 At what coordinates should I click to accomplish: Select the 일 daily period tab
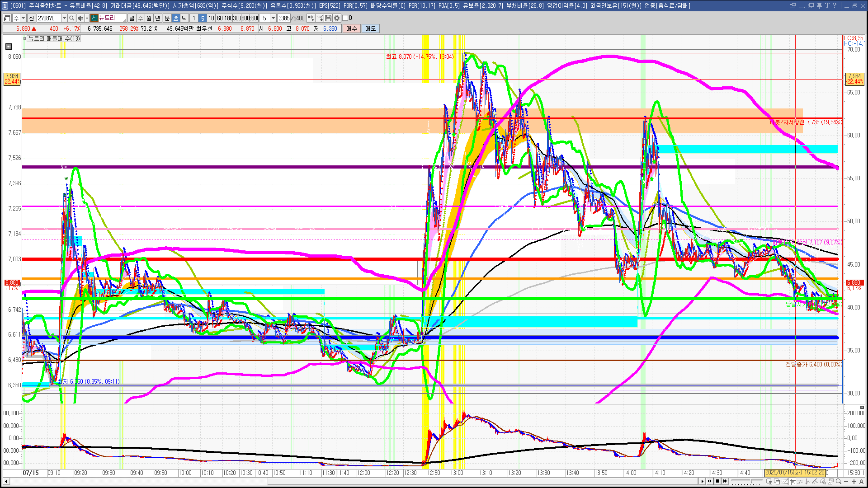point(132,18)
